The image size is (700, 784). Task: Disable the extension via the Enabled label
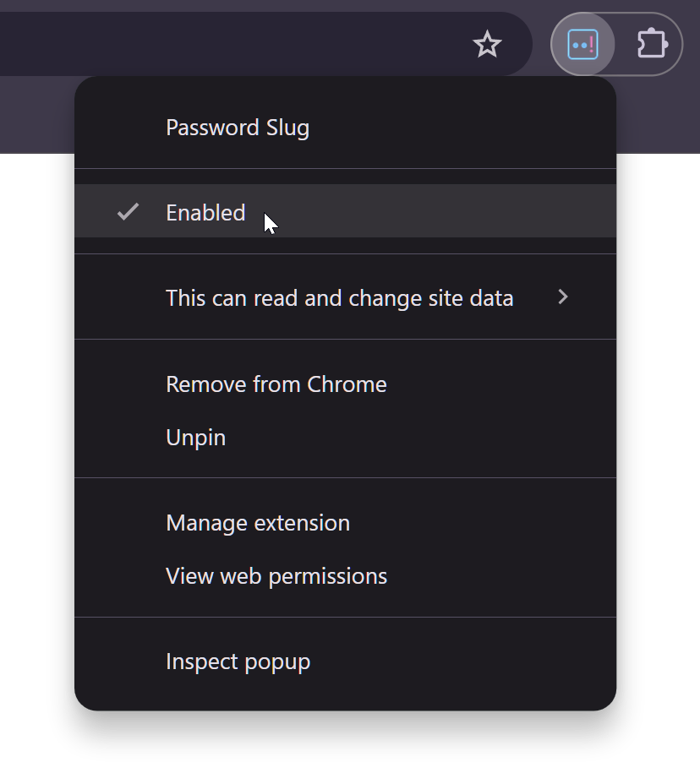tap(205, 213)
